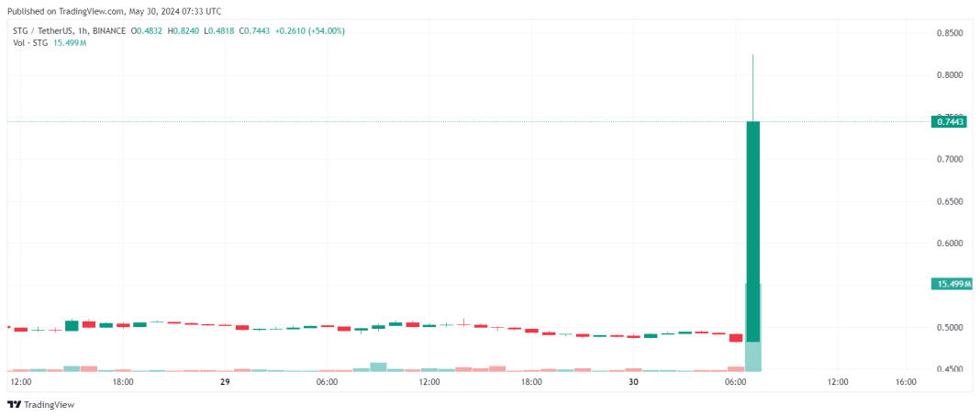Viewport: 980px width, 417px height.
Task: Click the TradingView wordmark beside the logo
Action: click(x=49, y=404)
